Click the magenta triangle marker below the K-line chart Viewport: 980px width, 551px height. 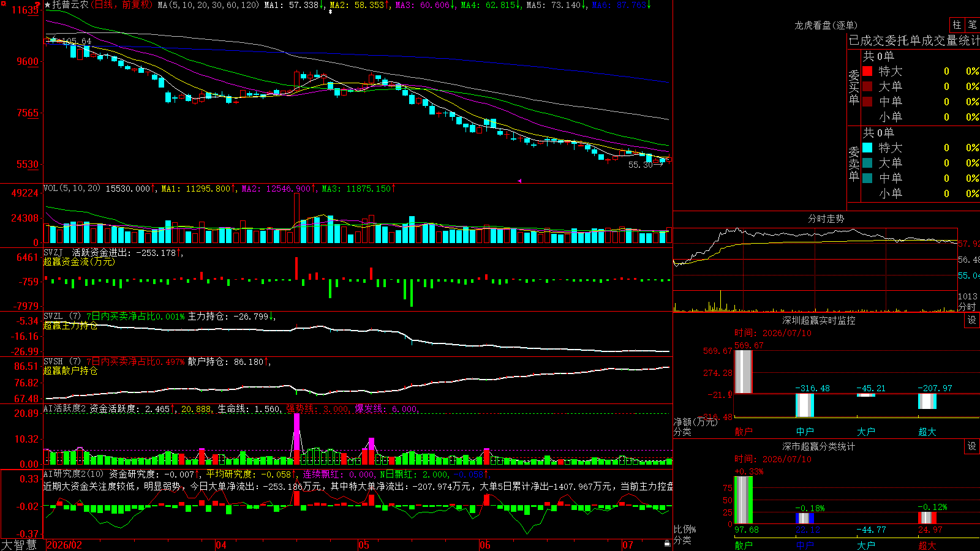click(519, 181)
